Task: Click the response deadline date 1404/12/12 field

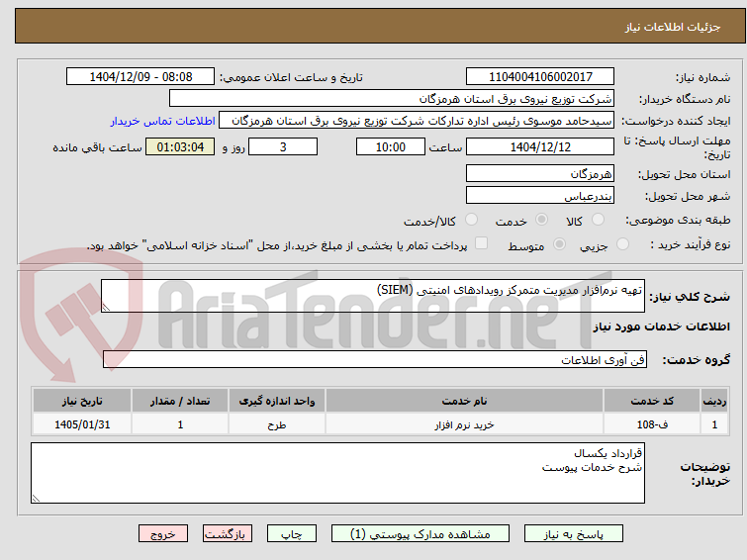Action: [540, 146]
